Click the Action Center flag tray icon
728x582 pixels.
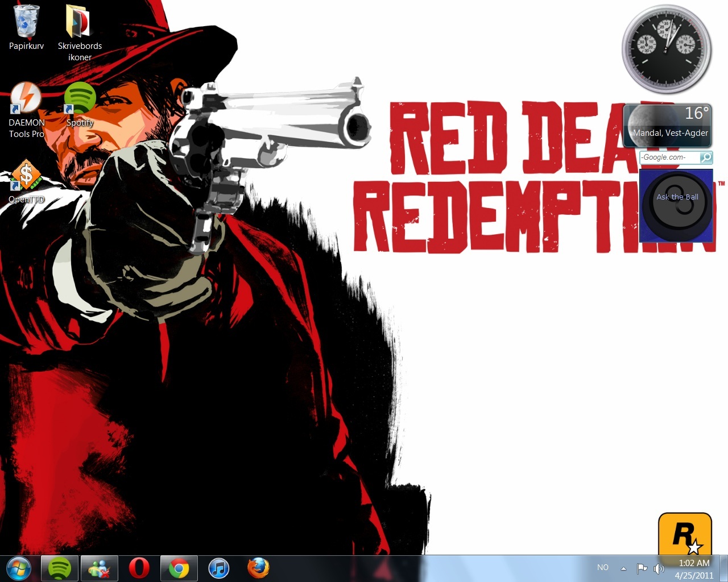[x=642, y=568]
